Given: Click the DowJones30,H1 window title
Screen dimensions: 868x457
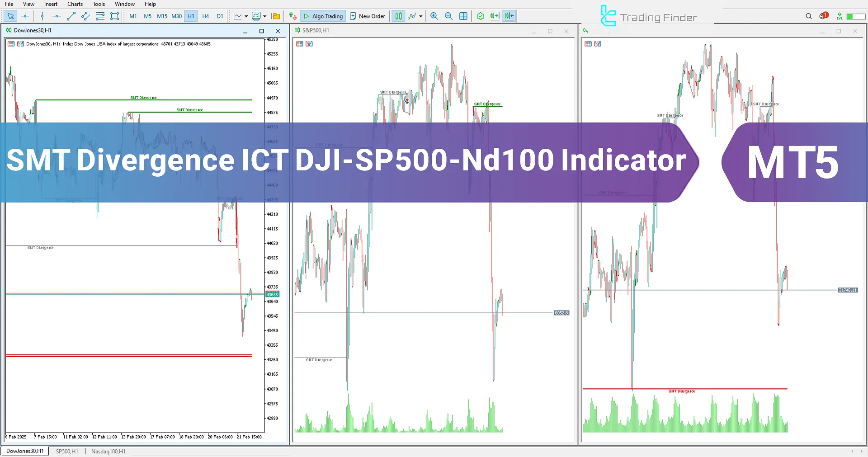Looking at the screenshot, I should (x=33, y=30).
